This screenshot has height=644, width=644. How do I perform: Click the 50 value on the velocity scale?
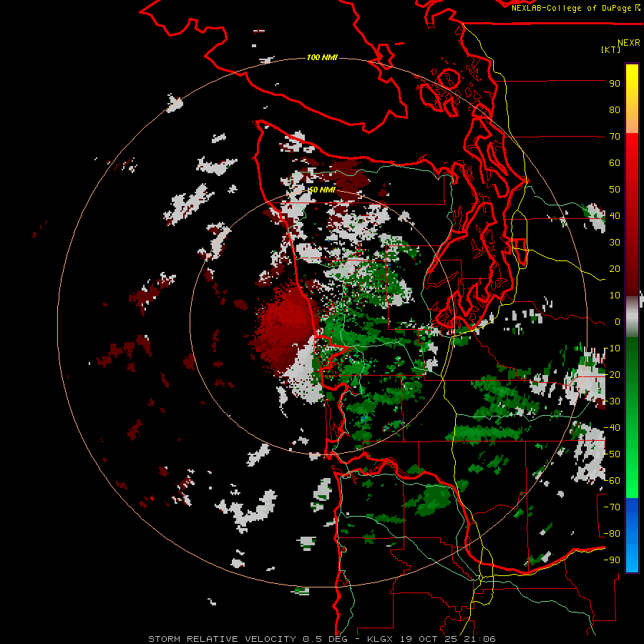(x=615, y=190)
